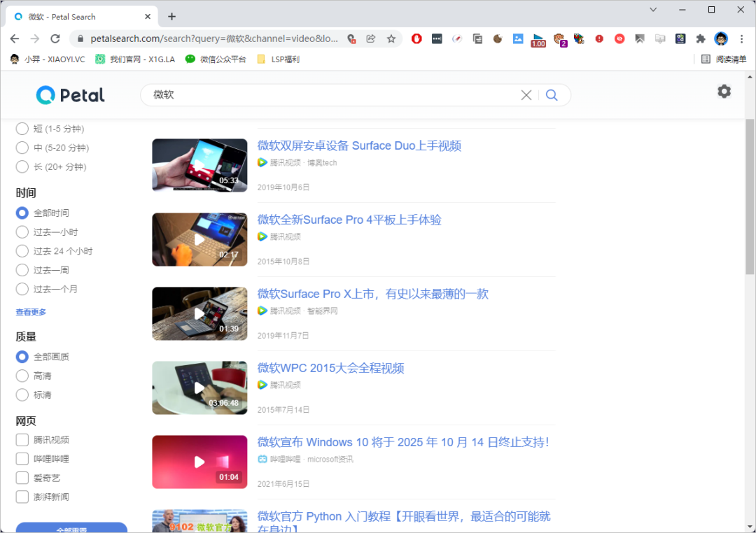Open the red Opera-style extension icon
The width and height of the screenshot is (756, 533).
pos(416,38)
